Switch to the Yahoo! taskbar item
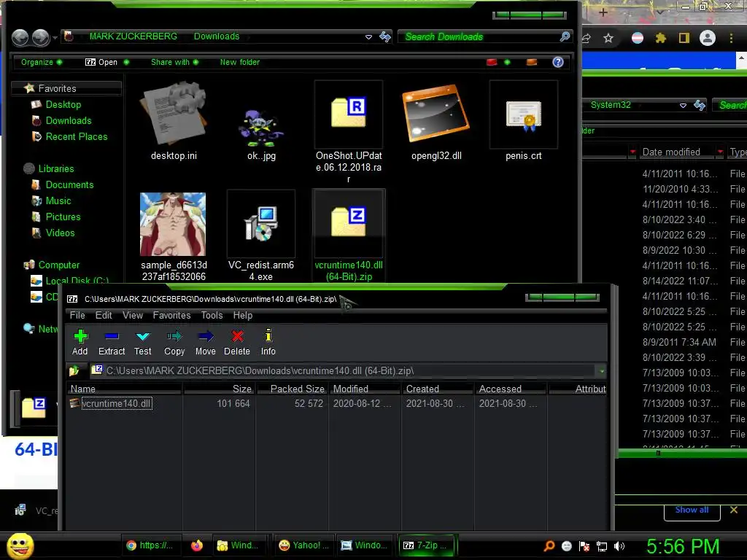 [303, 545]
